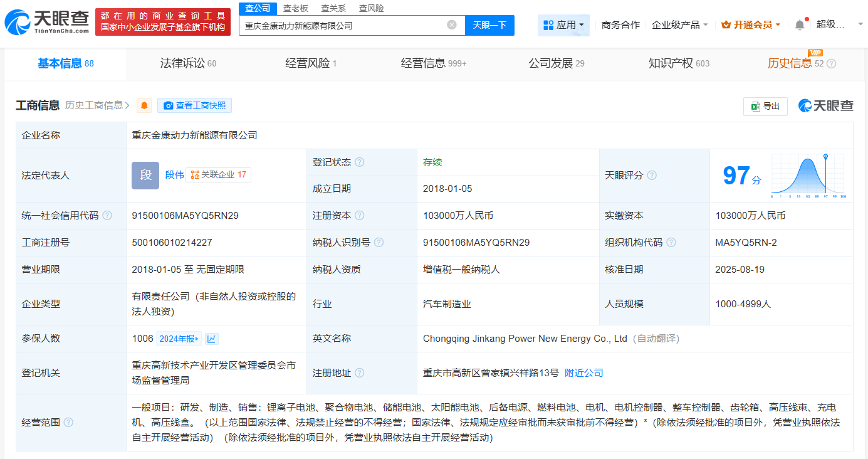This screenshot has height=459, width=868.
Task: Open the 应用 dropdown menu
Action: click(x=563, y=25)
